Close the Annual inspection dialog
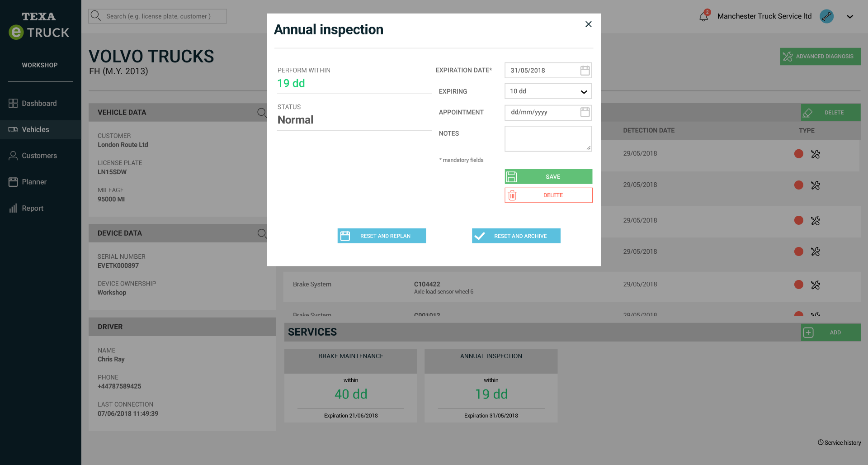 [x=588, y=24]
